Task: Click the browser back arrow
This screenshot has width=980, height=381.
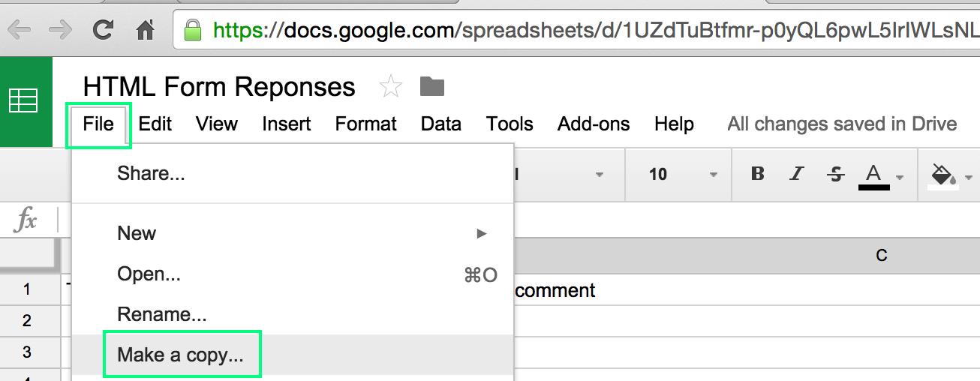Action: click(20, 30)
